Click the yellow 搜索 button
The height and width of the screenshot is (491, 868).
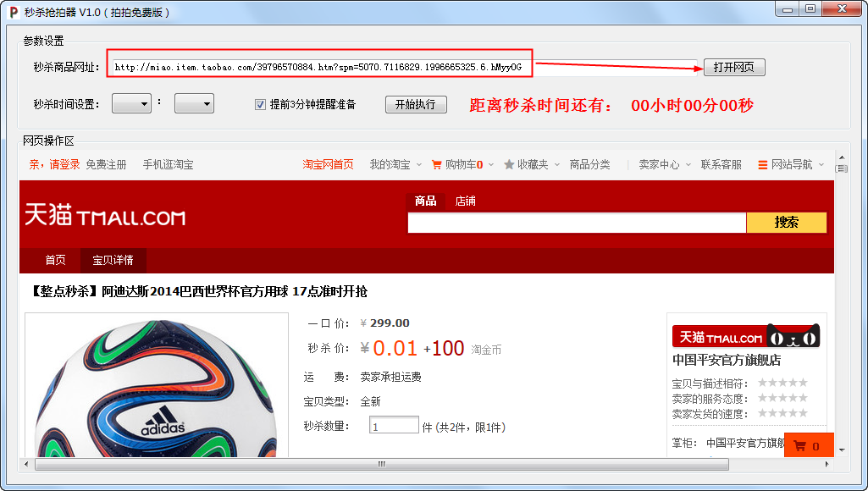pos(786,223)
